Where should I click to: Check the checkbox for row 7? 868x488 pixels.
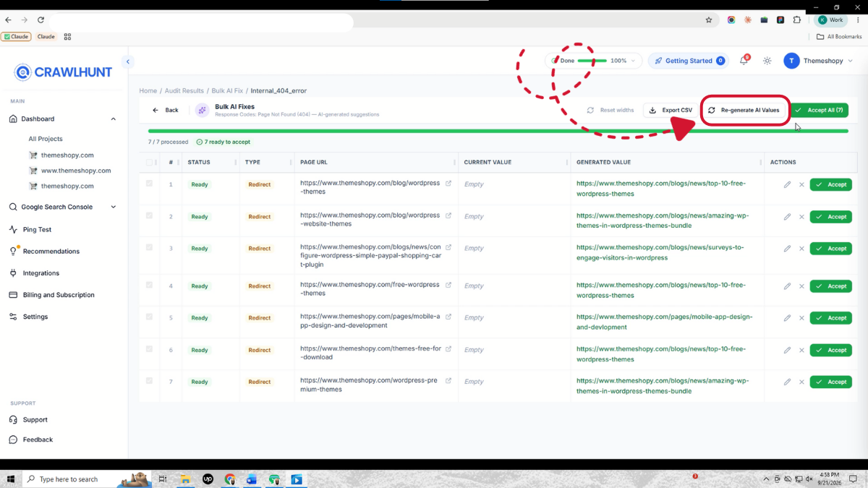point(149,380)
